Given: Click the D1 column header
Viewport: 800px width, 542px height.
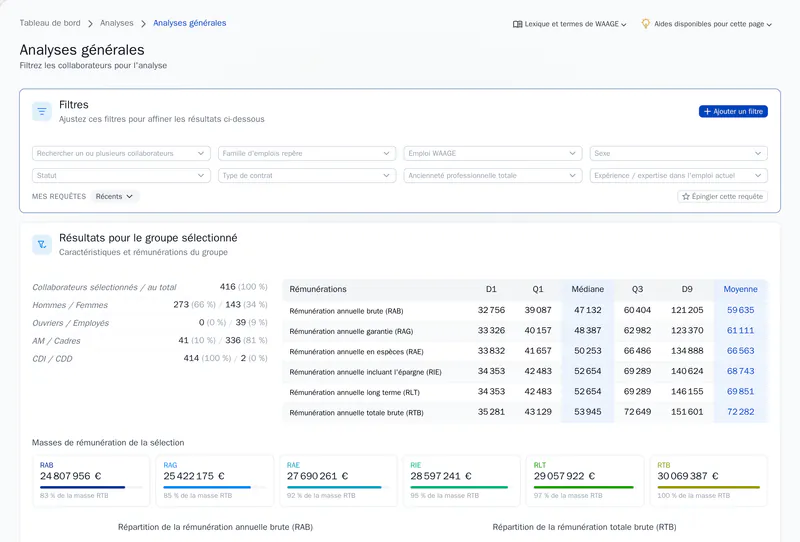Looking at the screenshot, I should [491, 289].
